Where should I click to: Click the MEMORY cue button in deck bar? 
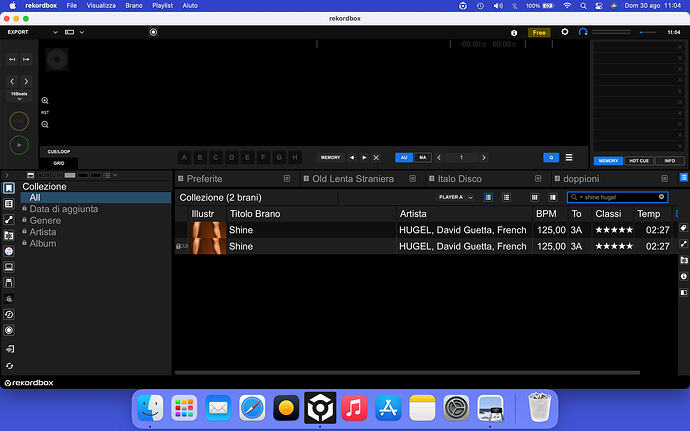point(330,157)
